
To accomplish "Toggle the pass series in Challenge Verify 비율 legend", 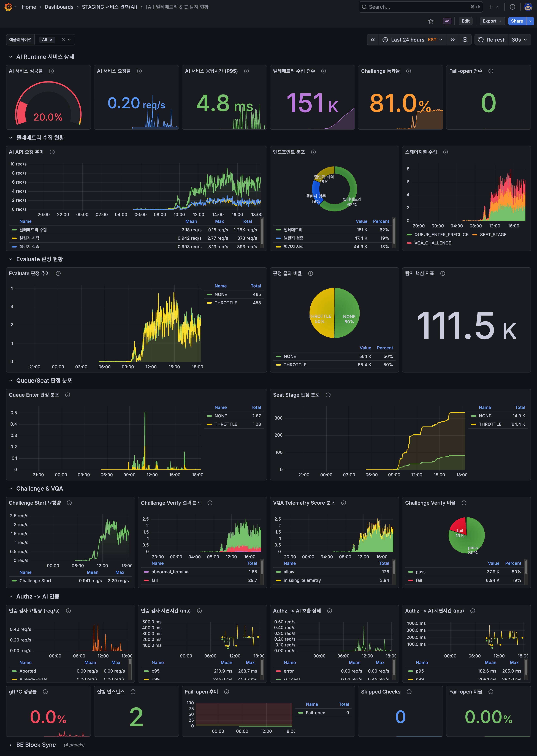I will tap(420, 572).
